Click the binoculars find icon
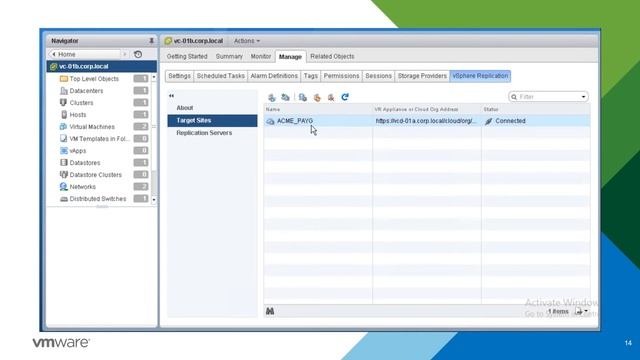 tap(270, 311)
